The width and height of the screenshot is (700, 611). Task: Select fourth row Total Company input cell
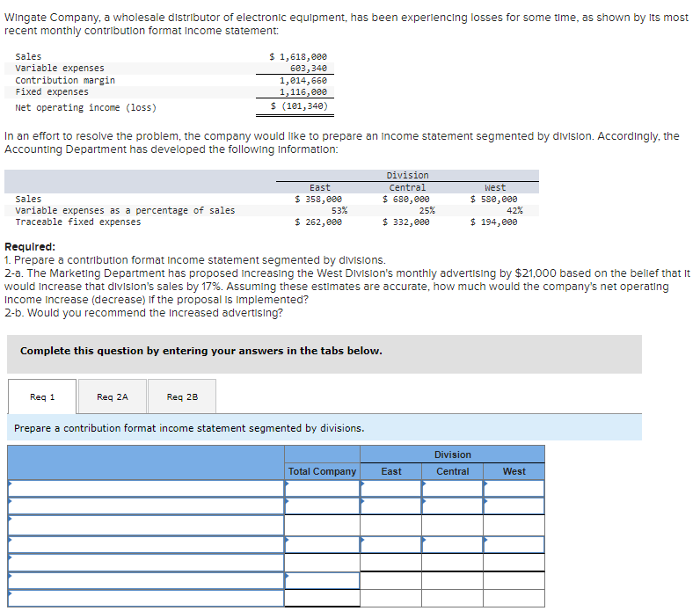coord(323,545)
